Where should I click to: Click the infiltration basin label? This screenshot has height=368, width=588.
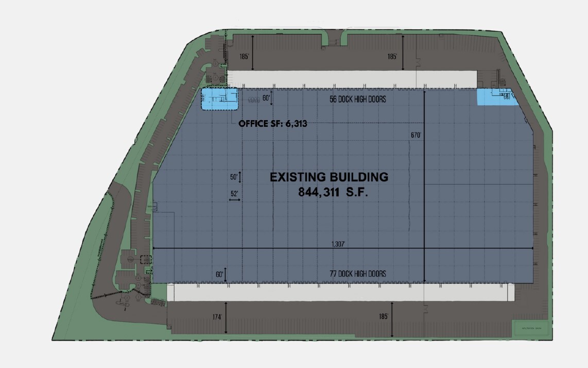tap(531, 328)
